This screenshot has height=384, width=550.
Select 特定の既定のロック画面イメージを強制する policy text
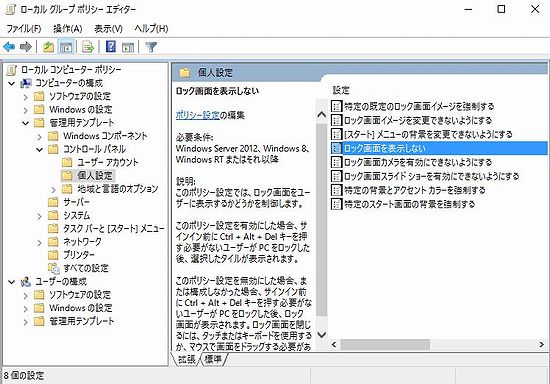[419, 106]
